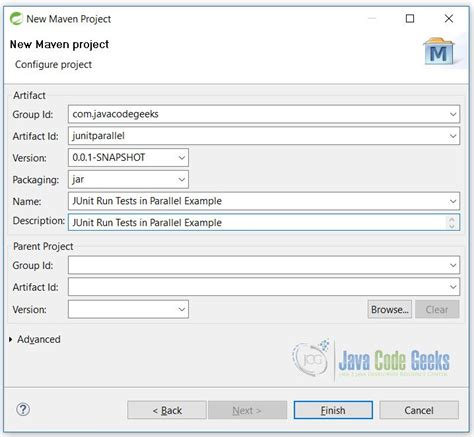Open the Packaging jar dropdown
The width and height of the screenshot is (474, 437).
(182, 179)
